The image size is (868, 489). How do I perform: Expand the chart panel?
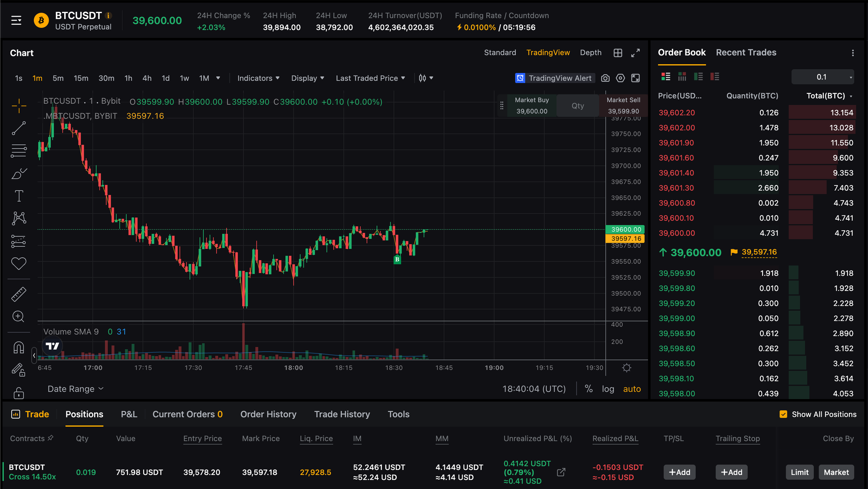(x=635, y=53)
